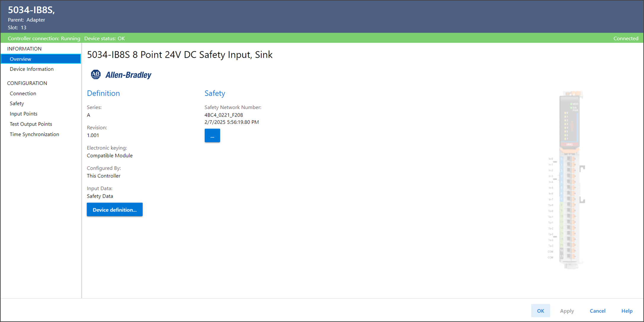The width and height of the screenshot is (644, 322).
Task: Click the Apply button
Action: pyautogui.click(x=567, y=311)
